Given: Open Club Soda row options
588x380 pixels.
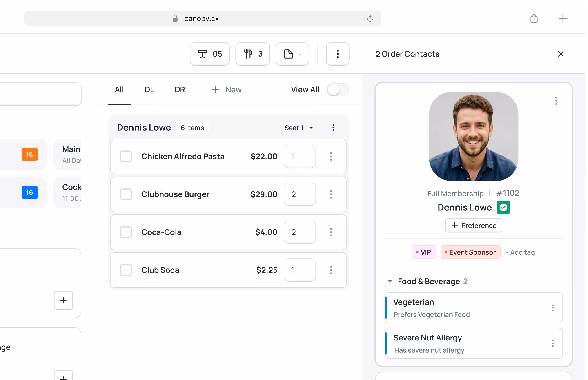Looking at the screenshot, I should click(x=331, y=270).
